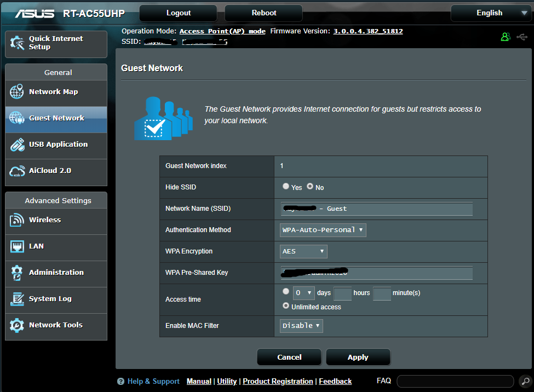Click the Help & Support text link
Viewport: 534px width, 392px height.
pos(153,382)
